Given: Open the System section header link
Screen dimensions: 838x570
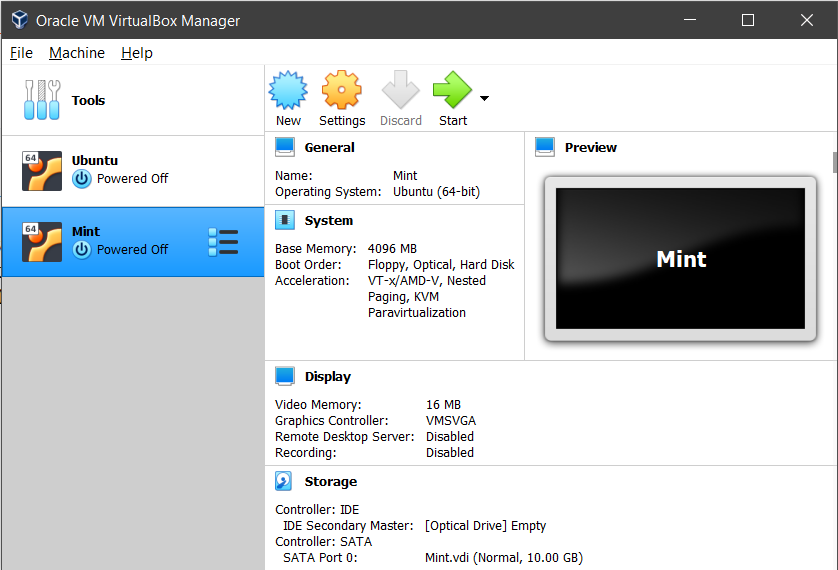Looking at the screenshot, I should 329,221.
